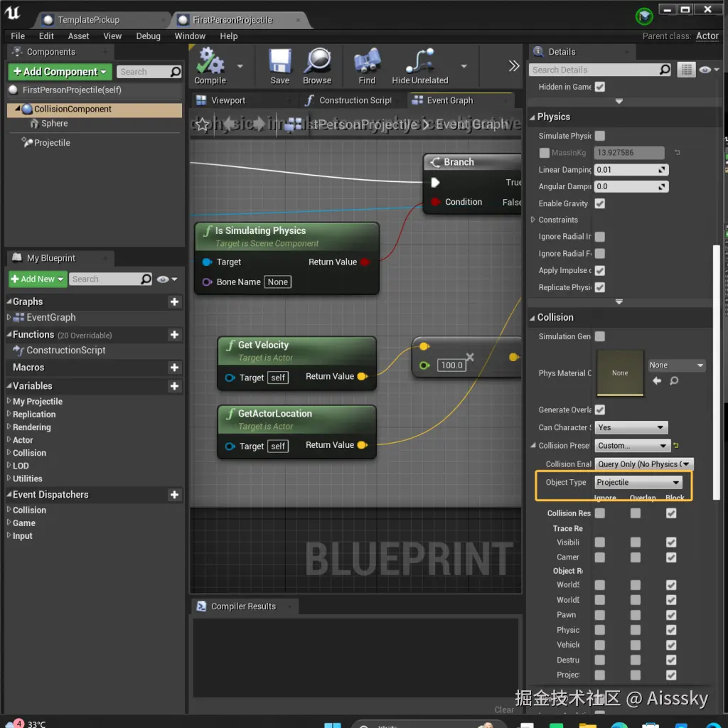Viewport: 728px width, 728px height.
Task: Toggle the Hide Unrelated toolbar icon
Action: pos(419,61)
